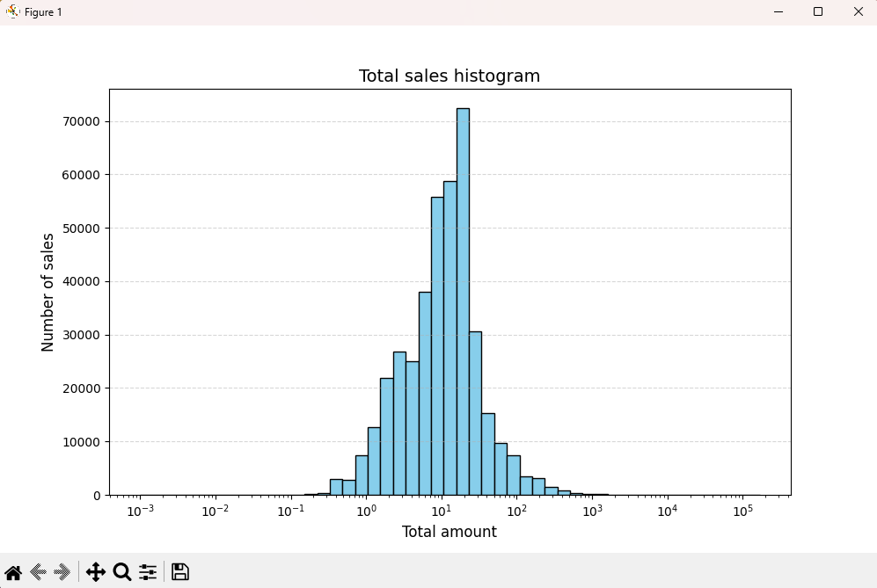Minimize the Figure 1 window
This screenshot has width=877, height=588.
coord(778,11)
